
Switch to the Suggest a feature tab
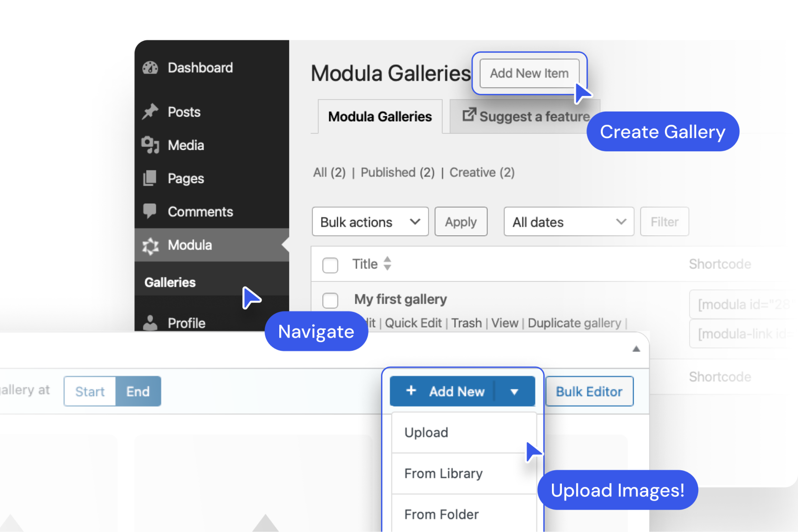tap(525, 117)
